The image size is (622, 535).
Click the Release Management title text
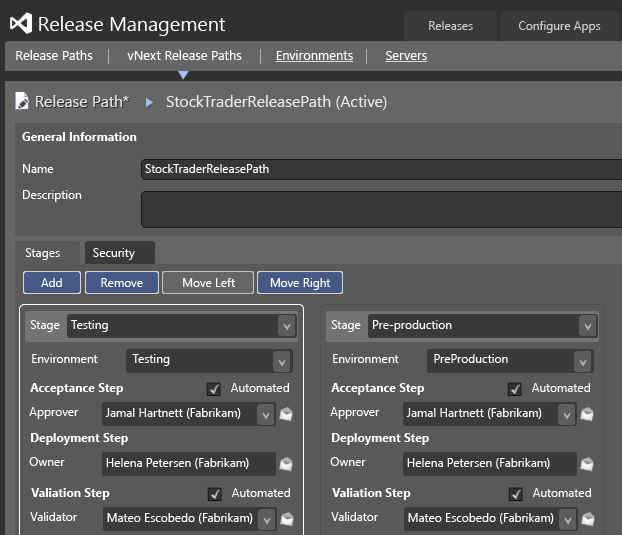coord(131,25)
